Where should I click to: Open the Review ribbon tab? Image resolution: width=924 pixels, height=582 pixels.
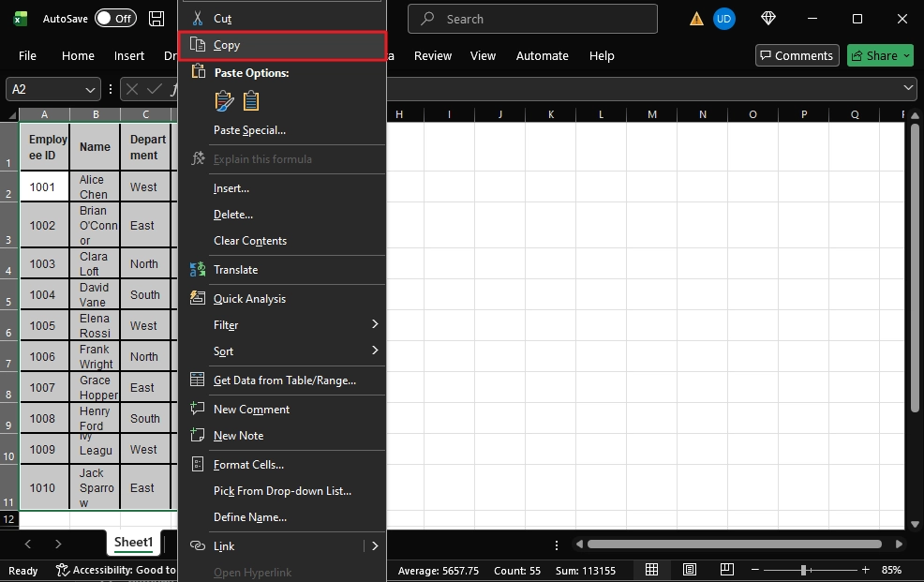[433, 55]
